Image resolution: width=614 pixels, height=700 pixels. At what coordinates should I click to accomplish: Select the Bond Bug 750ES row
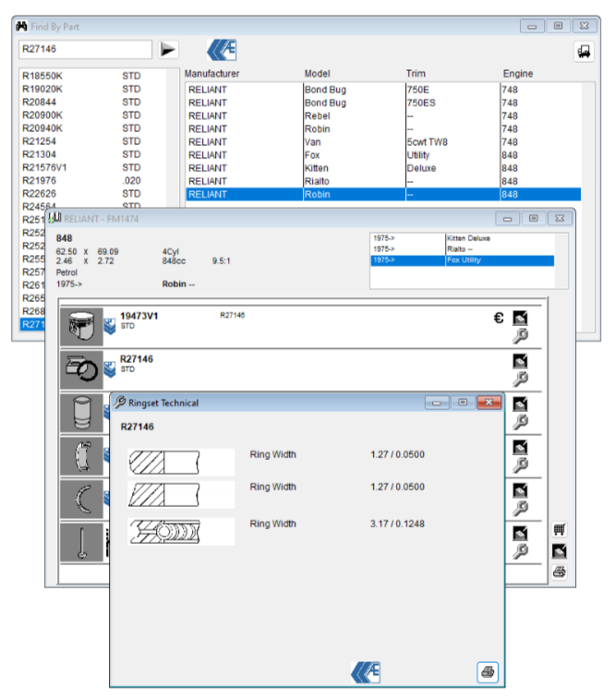point(383,103)
